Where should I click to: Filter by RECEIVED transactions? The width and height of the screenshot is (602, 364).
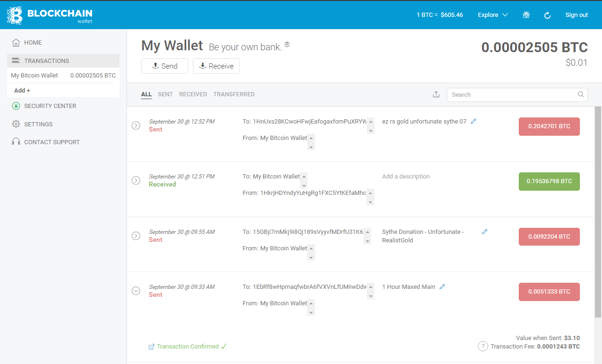click(193, 94)
